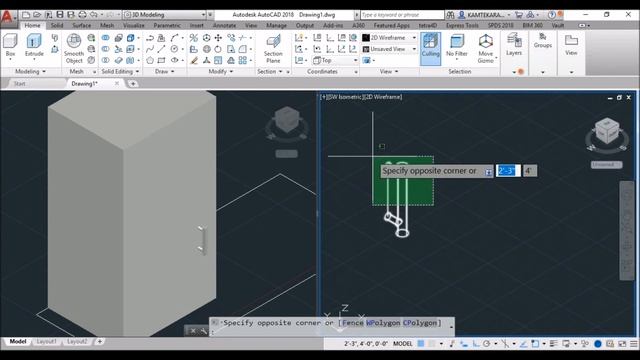Click the viewport label SW Isometric 2D Wireframe
This screenshot has width=640, height=360.
coord(361,97)
